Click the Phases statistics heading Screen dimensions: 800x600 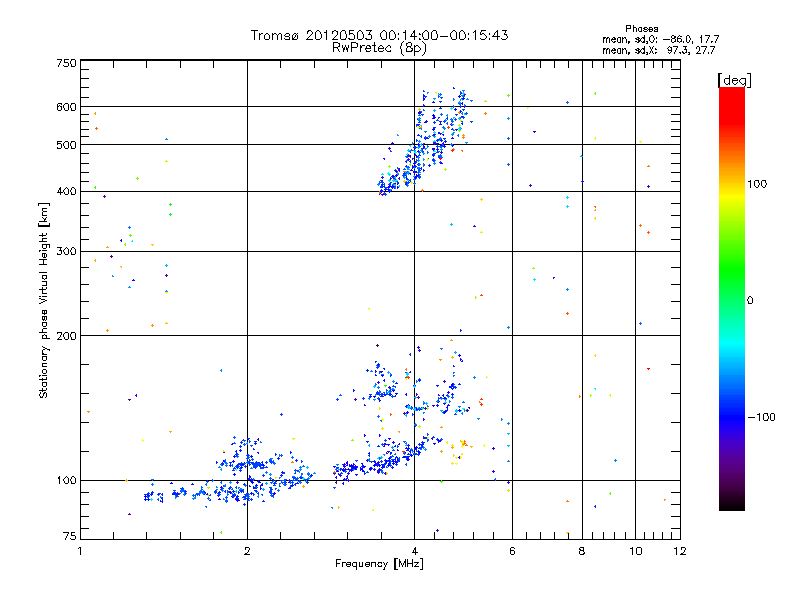click(x=641, y=29)
